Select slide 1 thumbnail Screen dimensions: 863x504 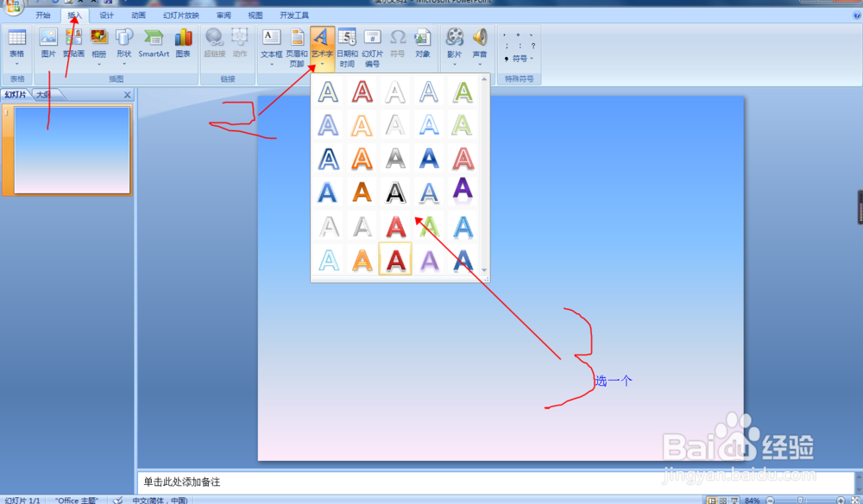72,150
